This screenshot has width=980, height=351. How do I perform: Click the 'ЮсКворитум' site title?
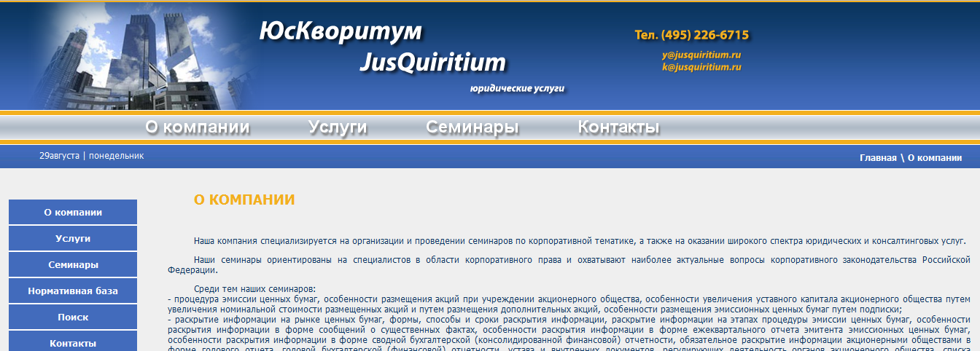pos(341,31)
